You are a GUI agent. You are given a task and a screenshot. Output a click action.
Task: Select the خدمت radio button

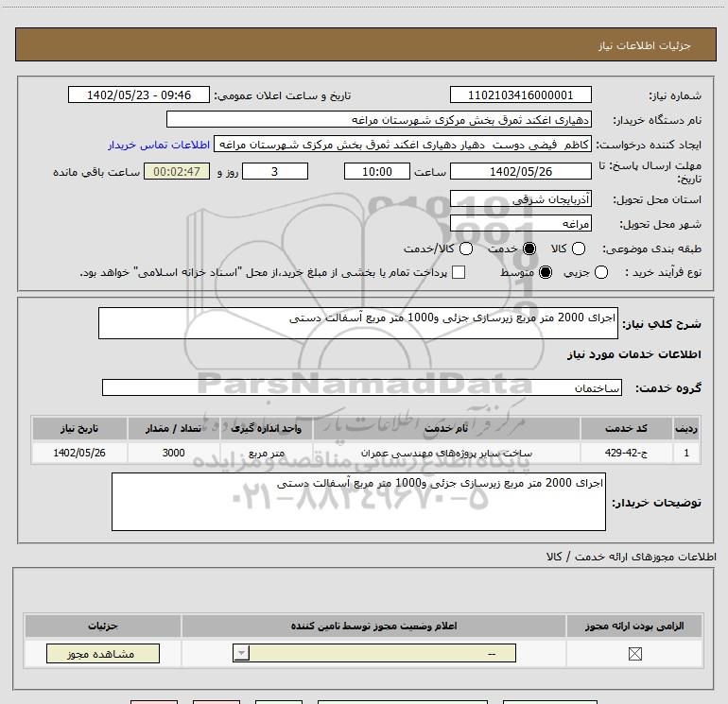click(529, 249)
